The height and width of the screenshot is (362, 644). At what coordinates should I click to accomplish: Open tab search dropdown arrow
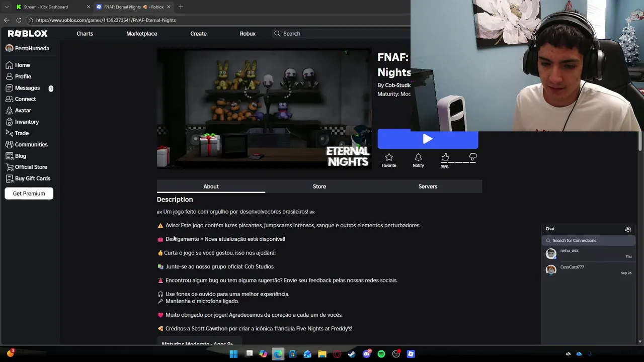(x=7, y=7)
